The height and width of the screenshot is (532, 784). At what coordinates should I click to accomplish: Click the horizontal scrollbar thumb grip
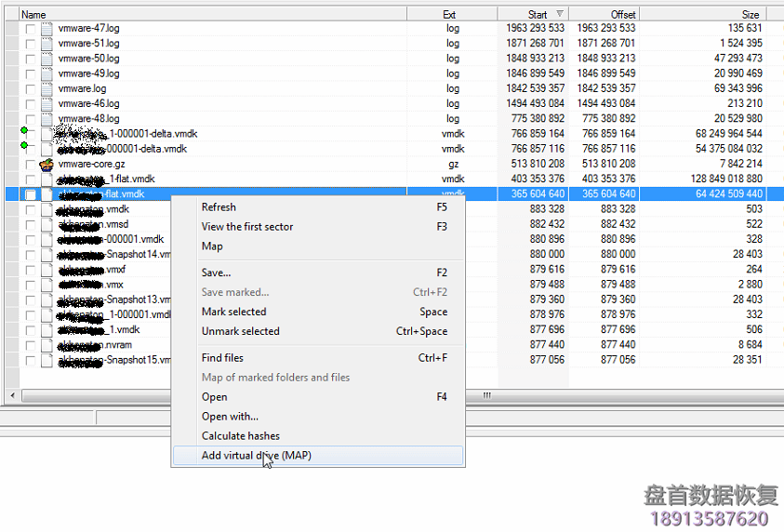coord(487,395)
